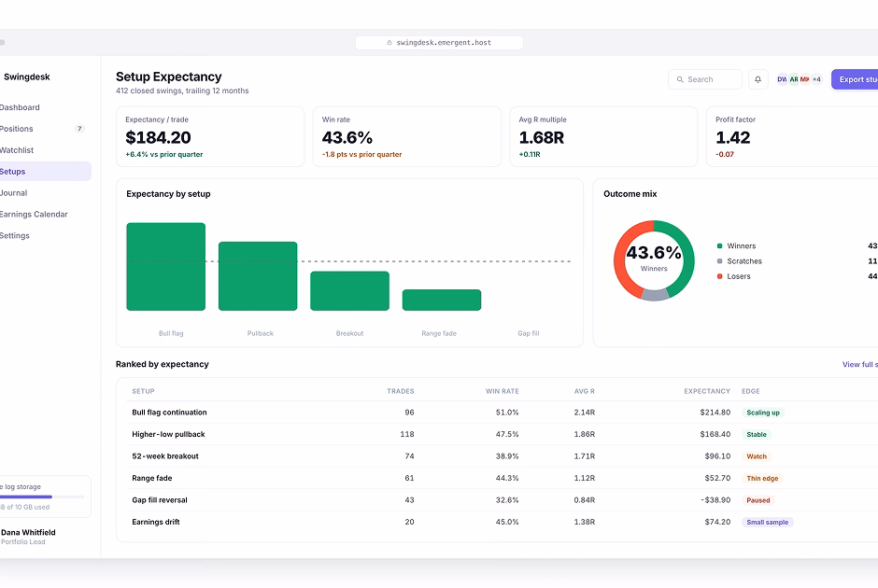Open the +4 more members badge
Viewport: 878px width, 588px height.
[816, 79]
